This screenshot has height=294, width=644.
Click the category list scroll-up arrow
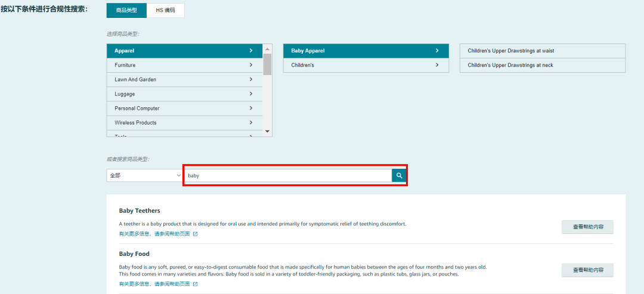[267, 49]
